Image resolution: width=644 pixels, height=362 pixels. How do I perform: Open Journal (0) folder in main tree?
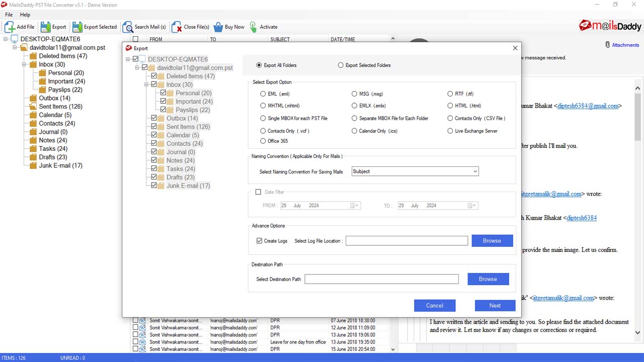tap(53, 132)
